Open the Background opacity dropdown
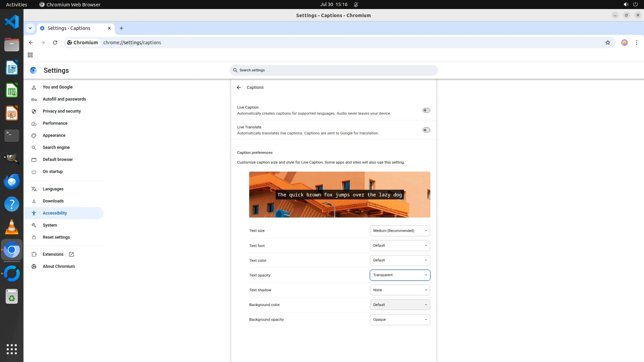This screenshot has width=644, height=362. click(x=400, y=319)
